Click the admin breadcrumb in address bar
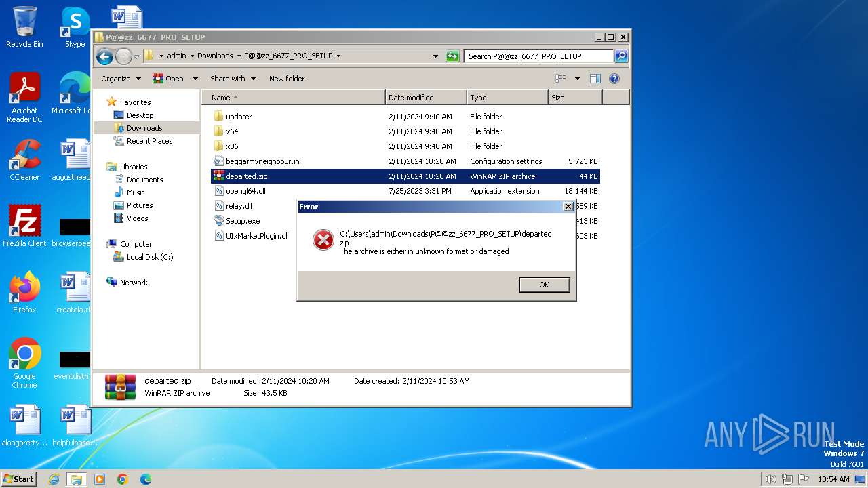868x488 pixels. [176, 56]
